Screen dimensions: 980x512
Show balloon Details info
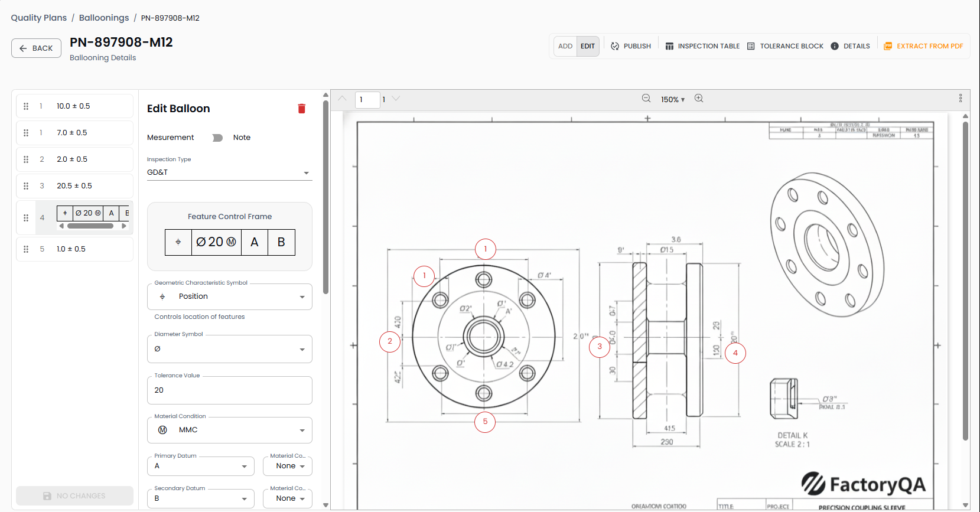point(850,46)
